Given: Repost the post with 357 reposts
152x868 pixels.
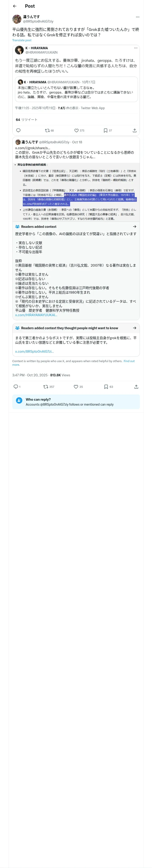Looking at the screenshot, I should pyautogui.click(x=45, y=386).
